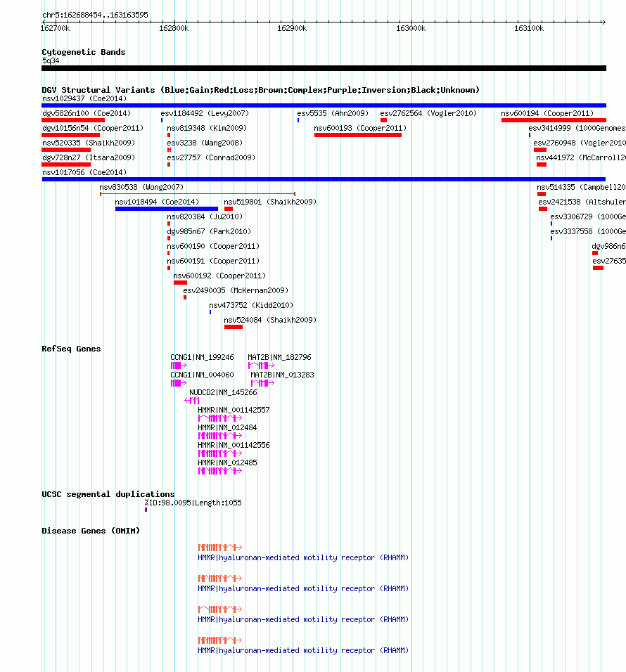Click the chr5:162688454..163163595 coordinate text
The width and height of the screenshot is (626, 672).
pyautogui.click(x=95, y=15)
